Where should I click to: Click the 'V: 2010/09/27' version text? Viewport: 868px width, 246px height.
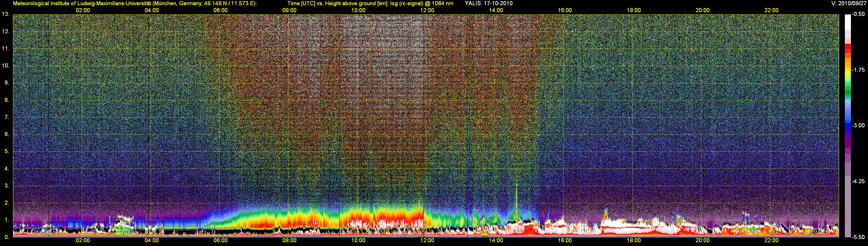pyautogui.click(x=848, y=3)
